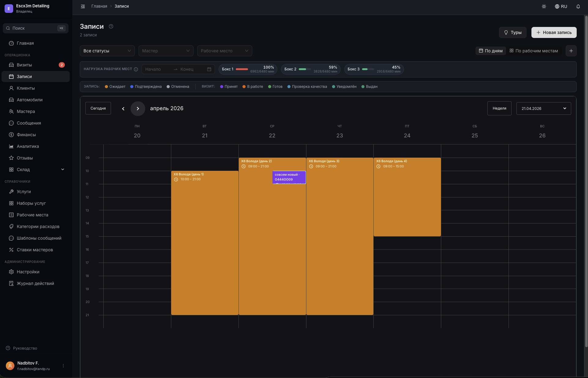Open the Мастер filter dropdown
Image resolution: width=588 pixels, height=378 pixels.
(166, 51)
